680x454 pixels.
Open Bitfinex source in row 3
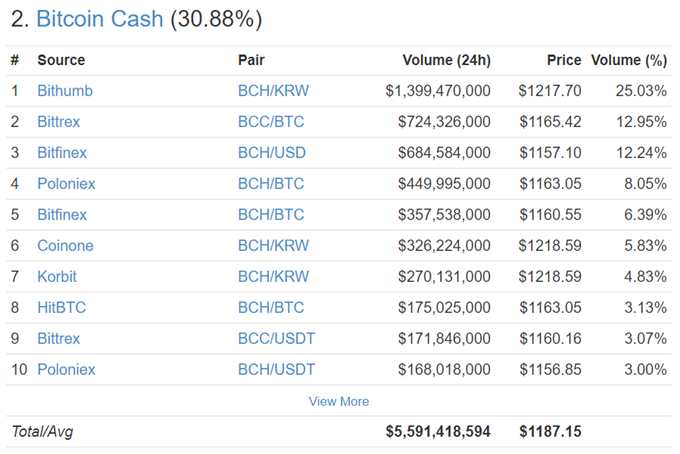click(x=62, y=153)
